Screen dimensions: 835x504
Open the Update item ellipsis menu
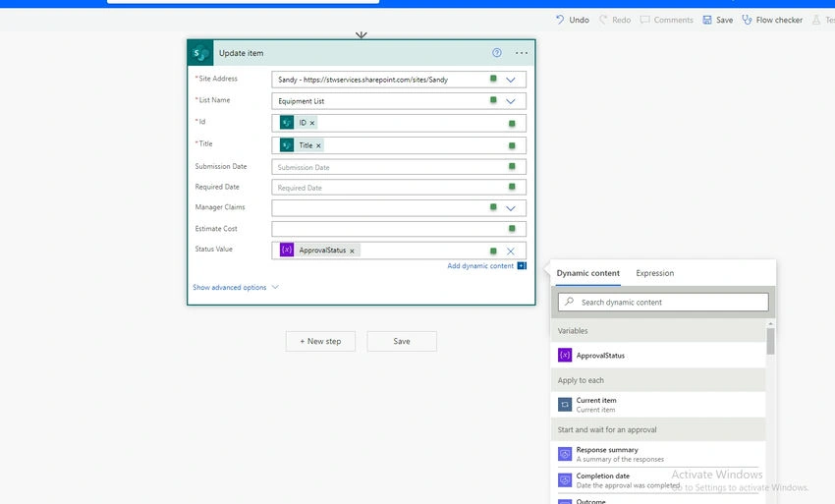(522, 53)
